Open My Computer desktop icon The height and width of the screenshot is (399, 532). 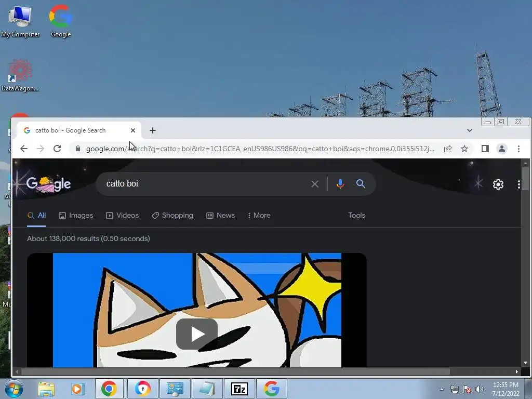coord(20,21)
